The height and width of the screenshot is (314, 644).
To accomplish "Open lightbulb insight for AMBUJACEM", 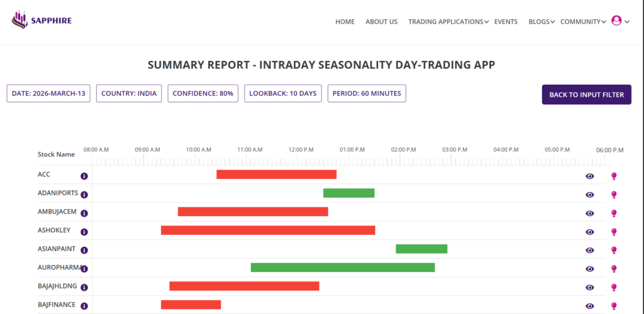I will [614, 214].
